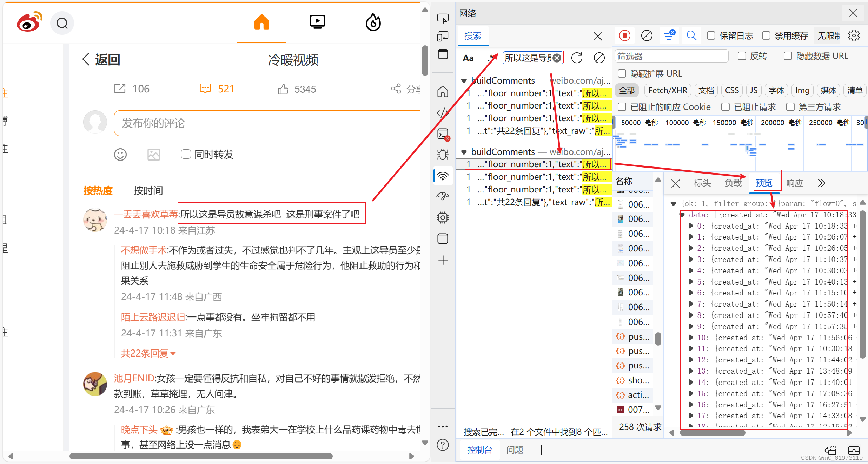The width and height of the screenshot is (868, 464).
Task: Expand item 0 in data array
Action: (x=691, y=226)
